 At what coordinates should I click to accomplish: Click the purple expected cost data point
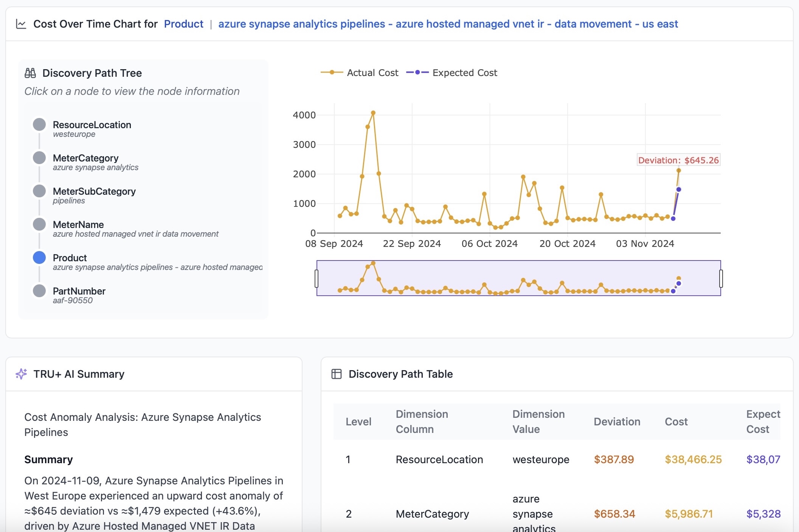[679, 189]
